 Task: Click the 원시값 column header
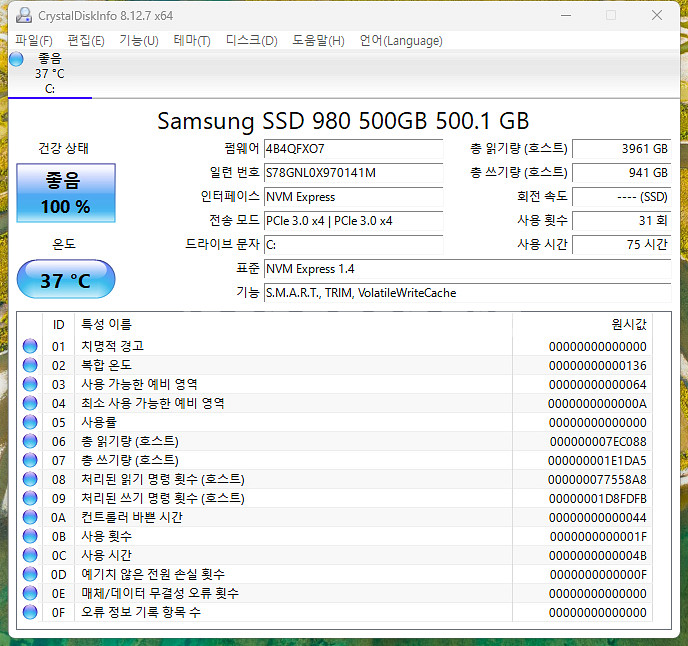[582, 325]
